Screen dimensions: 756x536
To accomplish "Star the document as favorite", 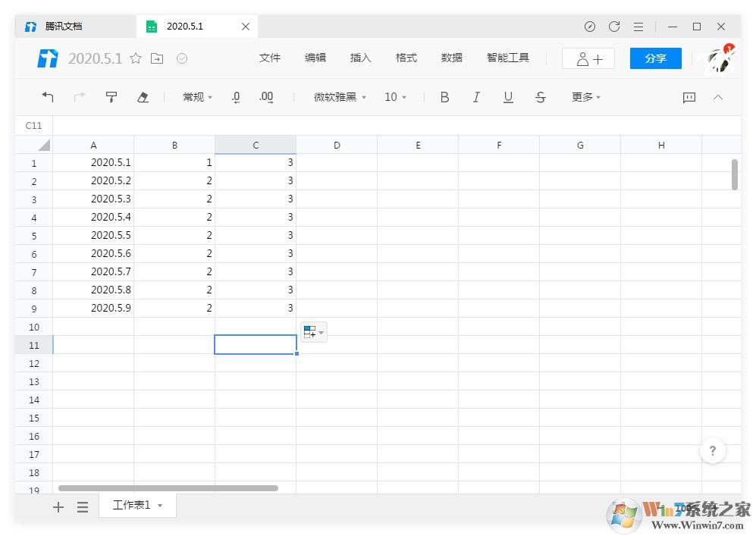I will [x=135, y=58].
